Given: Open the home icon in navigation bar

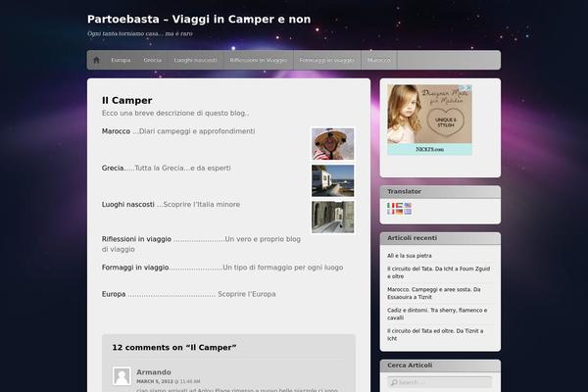Looking at the screenshot, I should pyautogui.click(x=96, y=60).
